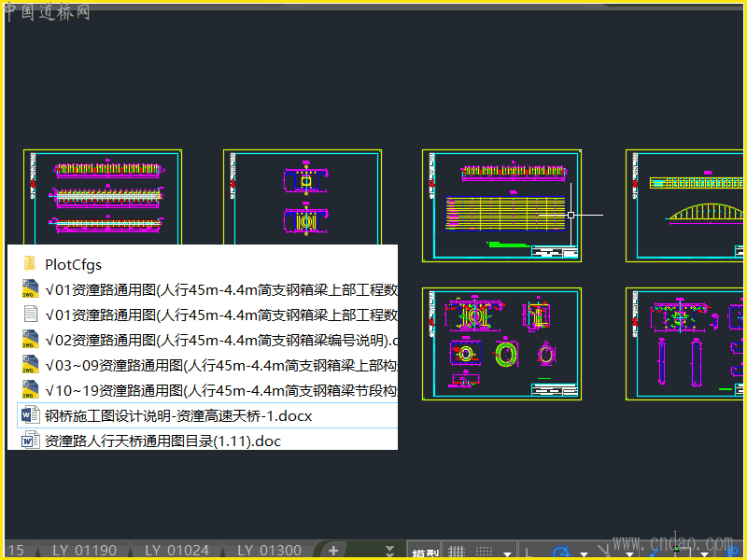The height and width of the screenshot is (560, 747).
Task: Select the DWG icon of √01 工程数 drawing
Action: [x=30, y=289]
